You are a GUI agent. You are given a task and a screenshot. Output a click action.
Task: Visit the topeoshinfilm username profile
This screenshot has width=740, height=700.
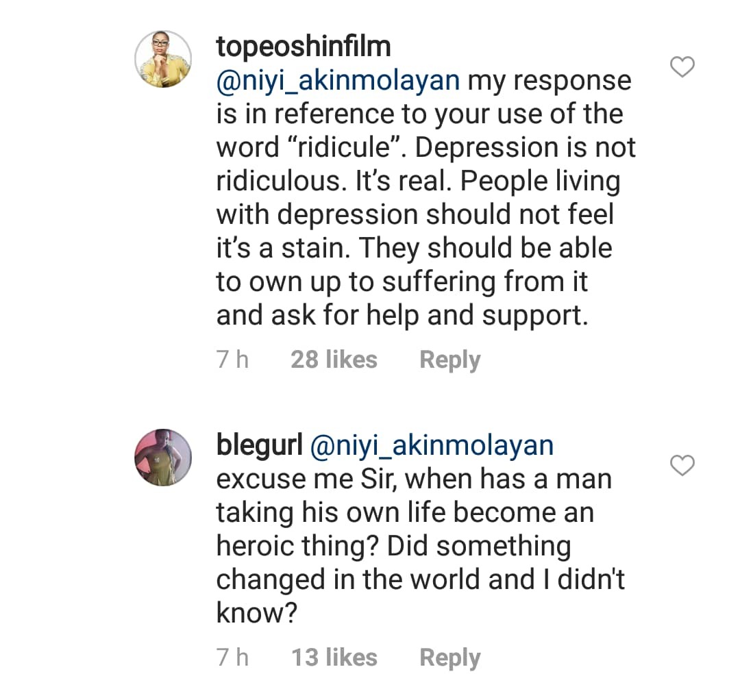(304, 47)
